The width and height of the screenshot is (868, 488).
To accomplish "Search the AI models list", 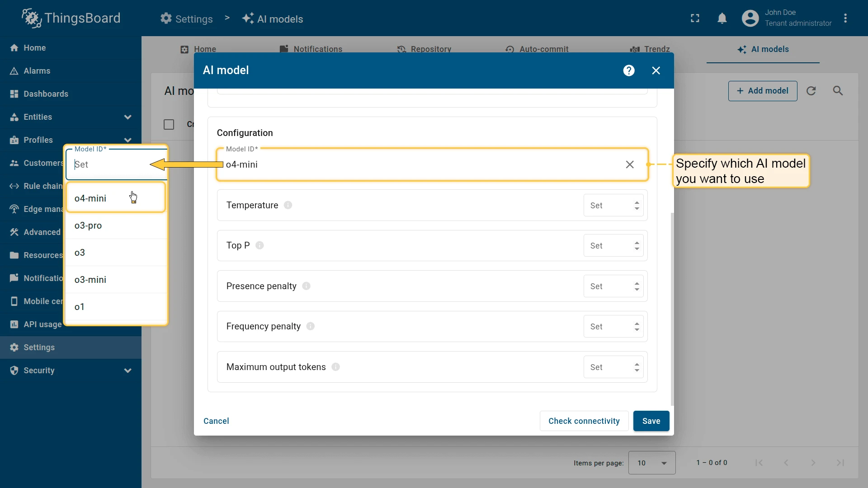I will coord(838,91).
